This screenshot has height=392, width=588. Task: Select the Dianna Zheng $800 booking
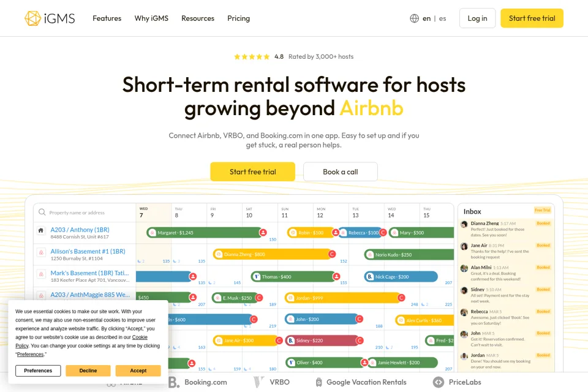click(274, 254)
